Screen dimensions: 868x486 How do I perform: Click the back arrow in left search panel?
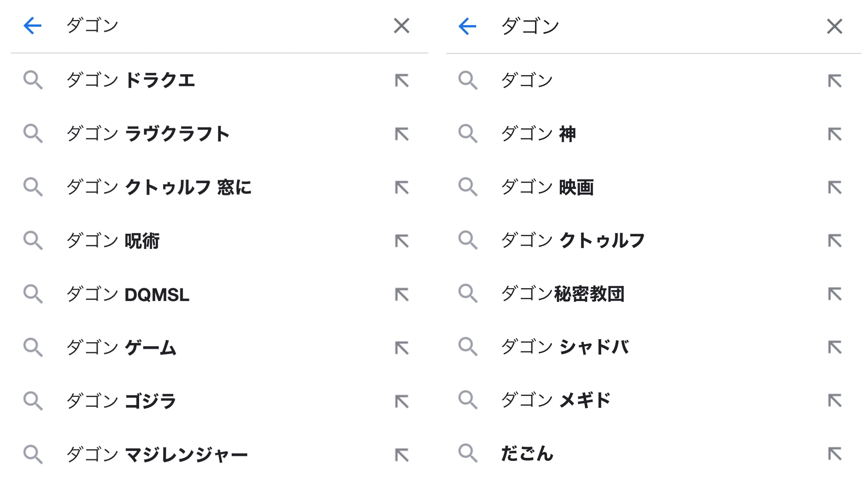click(x=33, y=26)
